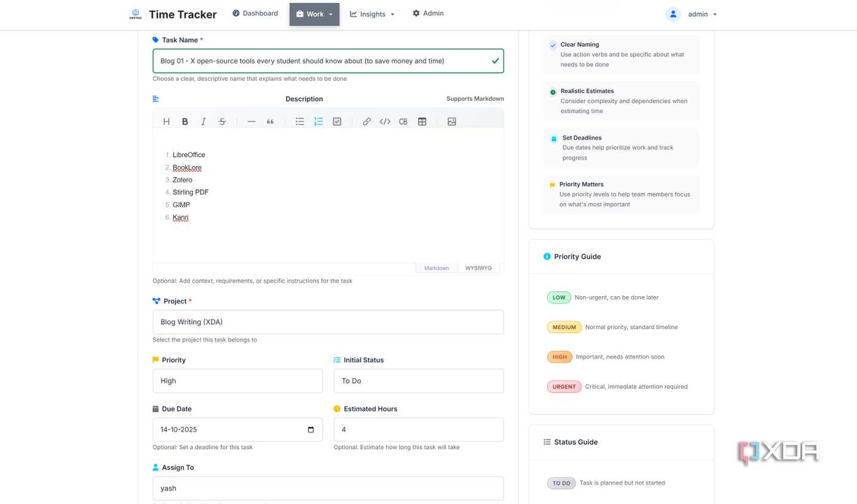Insert inline code formatting
Viewport: 857px width, 504px height.
click(385, 122)
